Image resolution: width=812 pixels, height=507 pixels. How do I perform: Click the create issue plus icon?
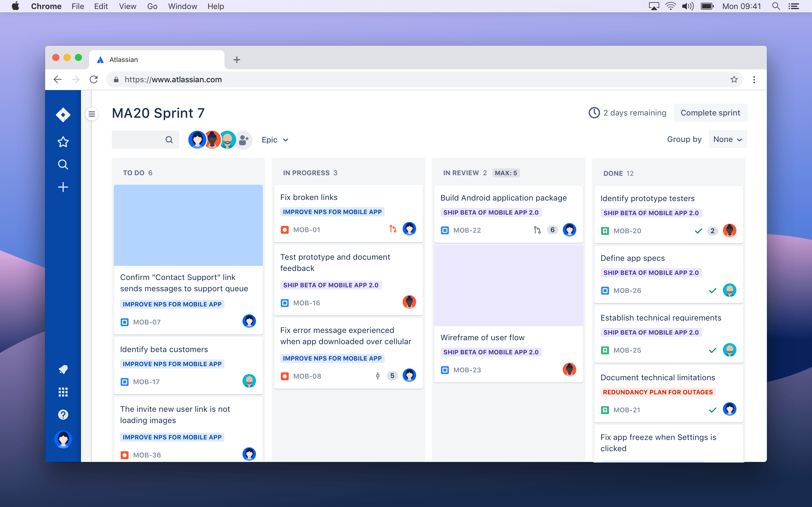(x=63, y=187)
